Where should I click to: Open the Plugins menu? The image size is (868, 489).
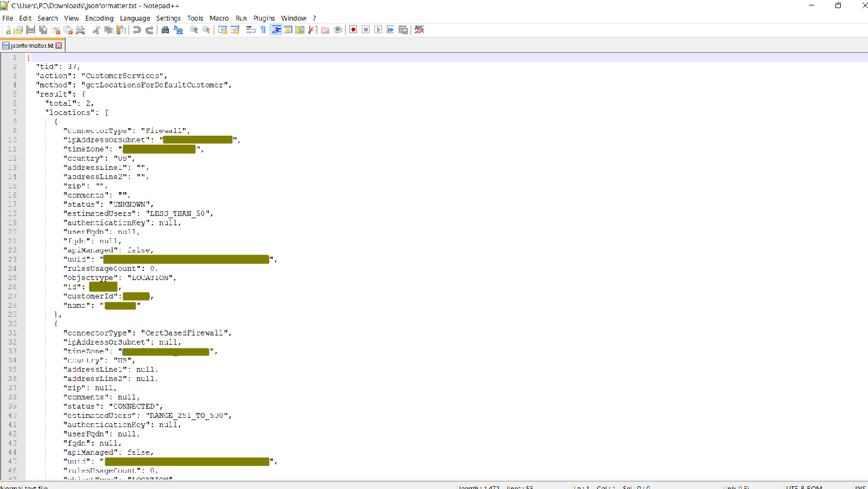[x=264, y=18]
